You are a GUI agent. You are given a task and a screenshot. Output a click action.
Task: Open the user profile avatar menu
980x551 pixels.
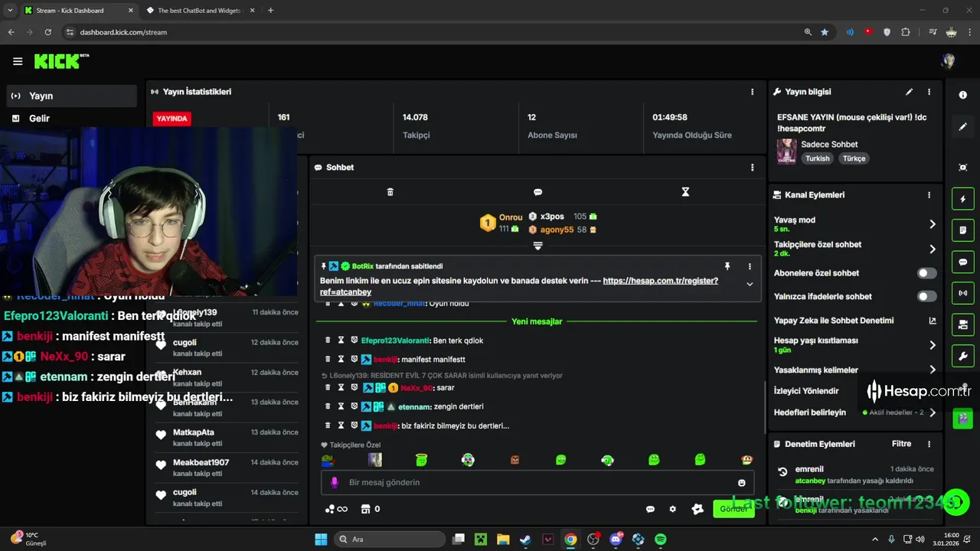tap(949, 61)
